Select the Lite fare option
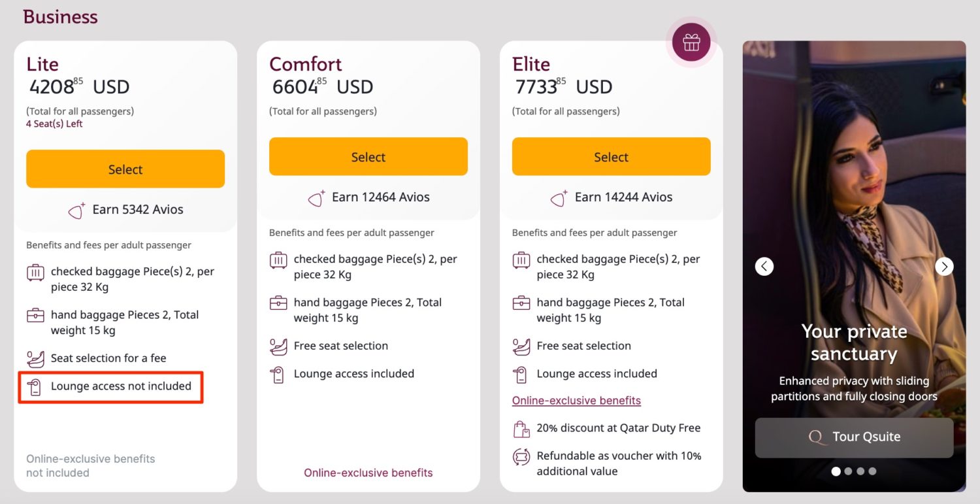This screenshot has height=504, width=980. [125, 169]
